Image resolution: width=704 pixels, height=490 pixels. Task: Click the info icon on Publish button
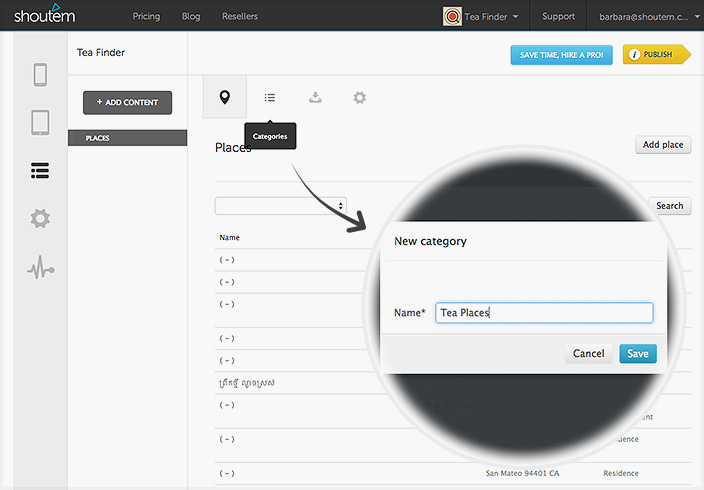(634, 54)
